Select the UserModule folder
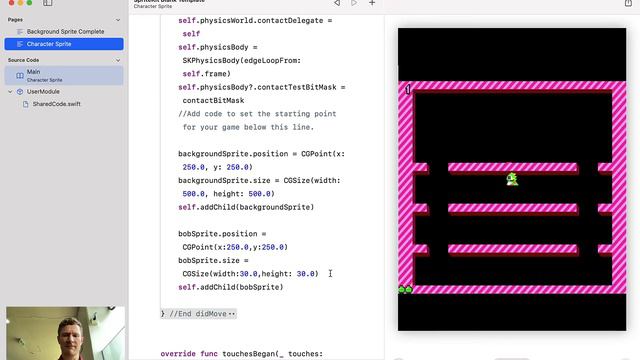This screenshot has width=640, height=360. click(x=43, y=91)
